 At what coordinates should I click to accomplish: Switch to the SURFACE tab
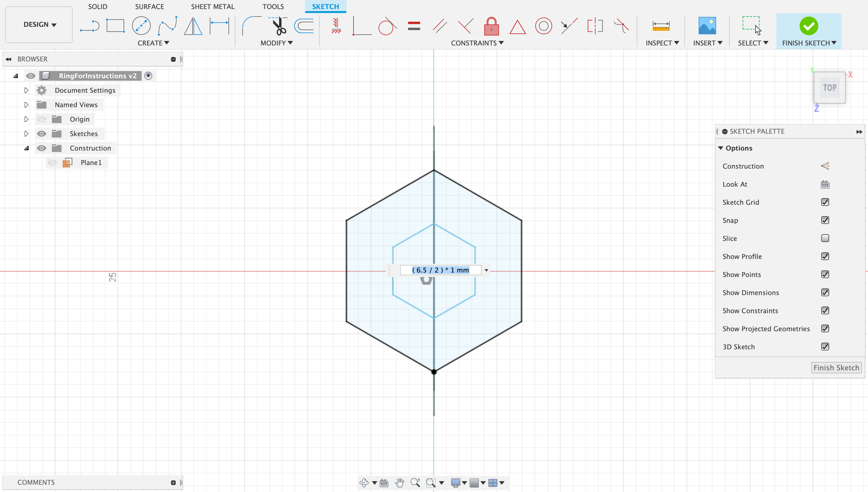point(149,6)
